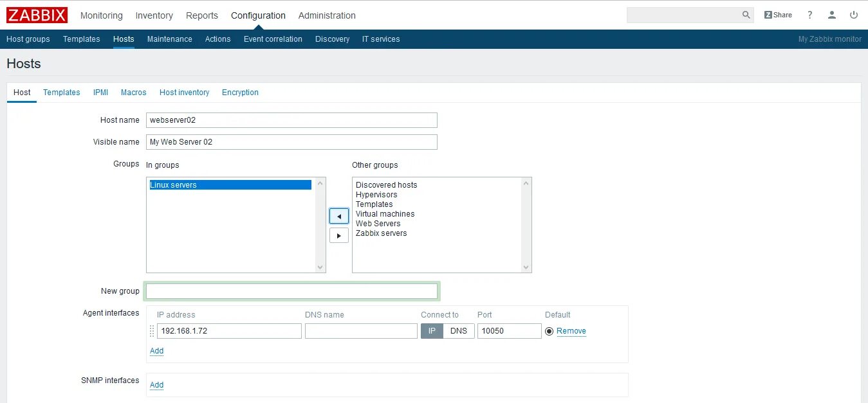Move selected group right with arrow button

[x=339, y=235]
